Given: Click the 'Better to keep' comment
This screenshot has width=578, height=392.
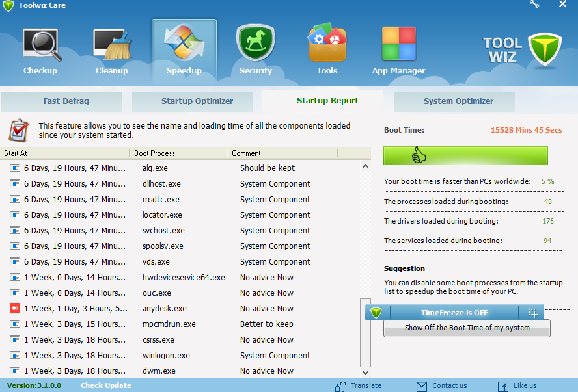Looking at the screenshot, I should (x=267, y=324).
